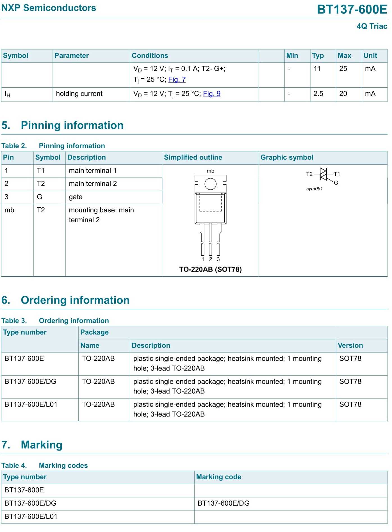Viewport: 392px width, 532px height.
Task: Select the 'BT137-600E' document title
Action: [352, 9]
